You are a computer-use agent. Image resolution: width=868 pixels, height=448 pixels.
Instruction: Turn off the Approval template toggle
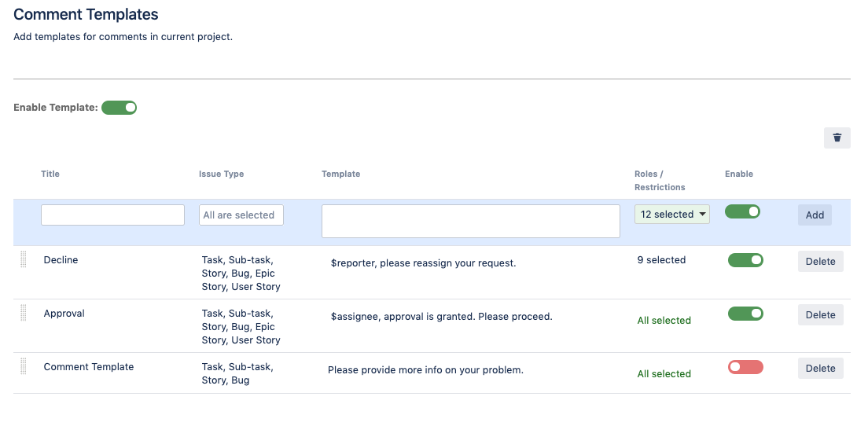click(745, 314)
